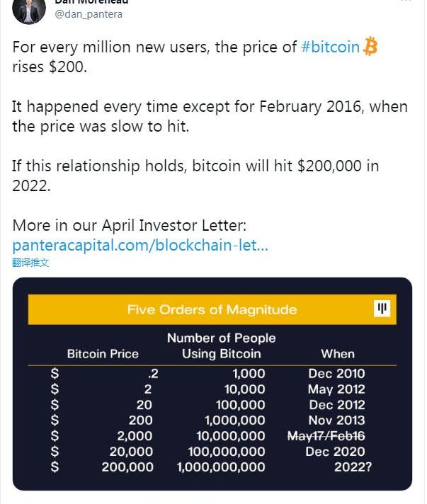
Task: Click the dollar sign in the 200,000 price row
Action: tap(55, 467)
